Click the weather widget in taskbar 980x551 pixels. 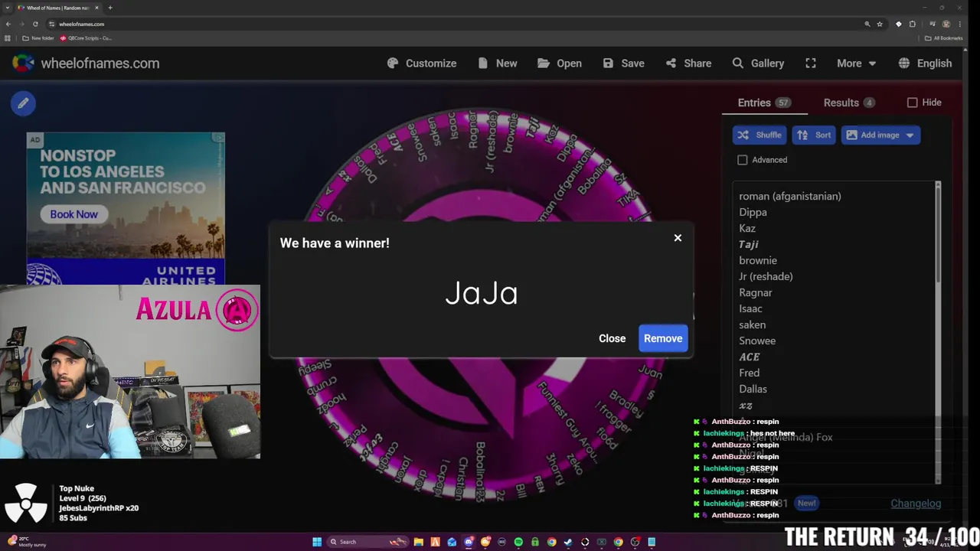coord(27,541)
